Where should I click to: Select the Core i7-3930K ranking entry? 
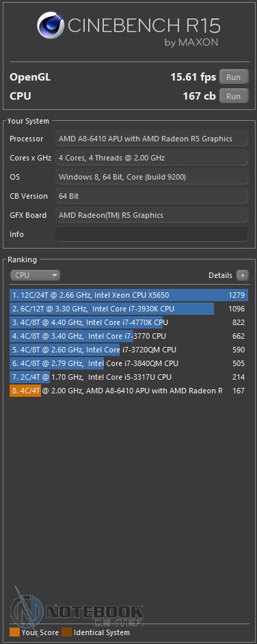pyautogui.click(x=128, y=309)
